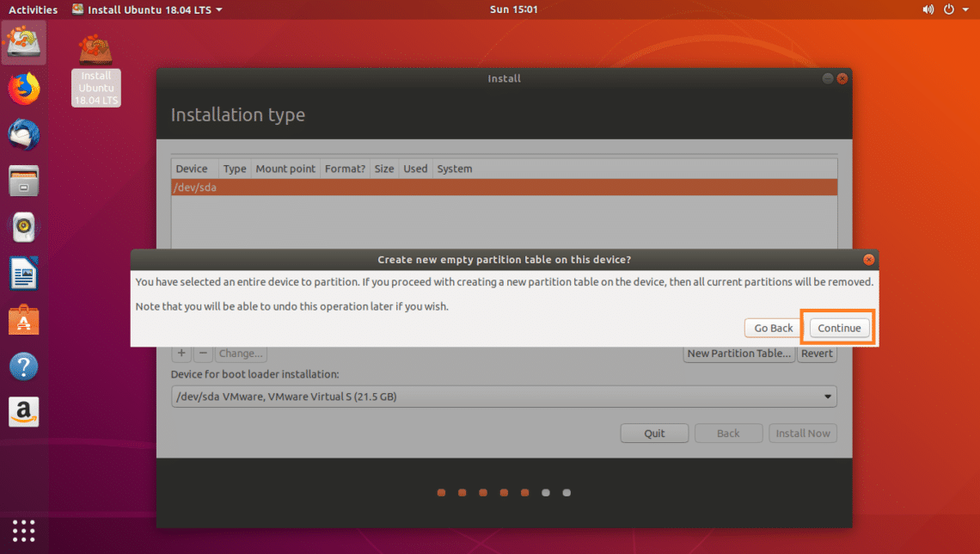Open Amazon launcher in dock
The width and height of the screenshot is (980, 554).
pyautogui.click(x=24, y=412)
